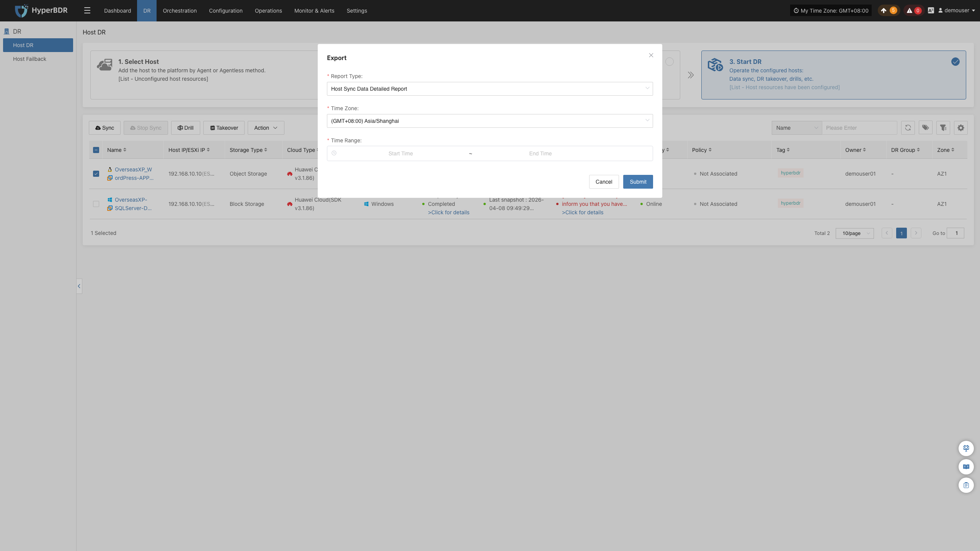Open the Dashboard menu
980x551 pixels.
pyautogui.click(x=118, y=11)
